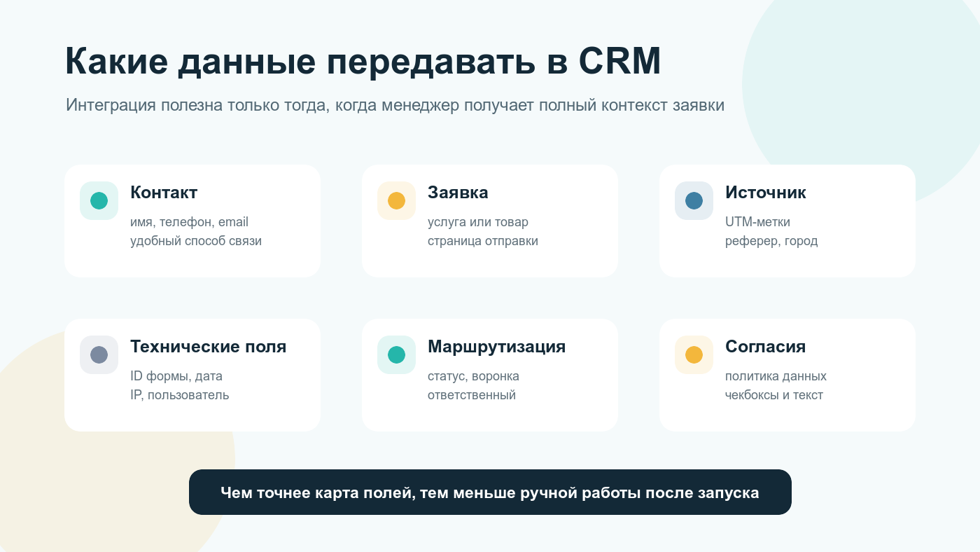Click the title 'Какие данные передавать в CRM'

tap(363, 62)
